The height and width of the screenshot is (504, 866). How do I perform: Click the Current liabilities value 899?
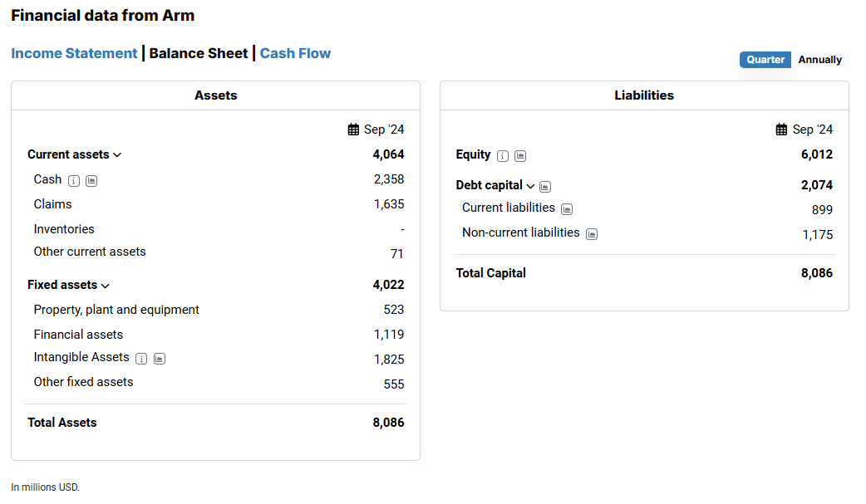[823, 210]
